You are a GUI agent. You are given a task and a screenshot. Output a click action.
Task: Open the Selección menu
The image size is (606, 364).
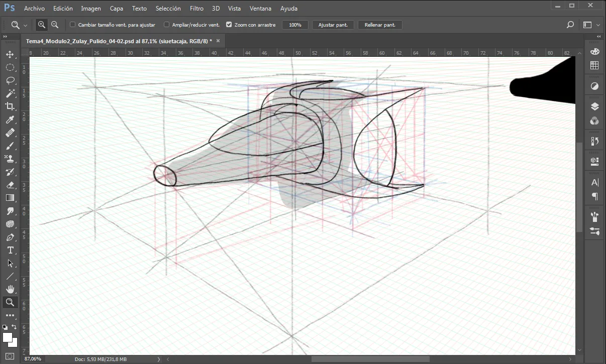pos(168,9)
